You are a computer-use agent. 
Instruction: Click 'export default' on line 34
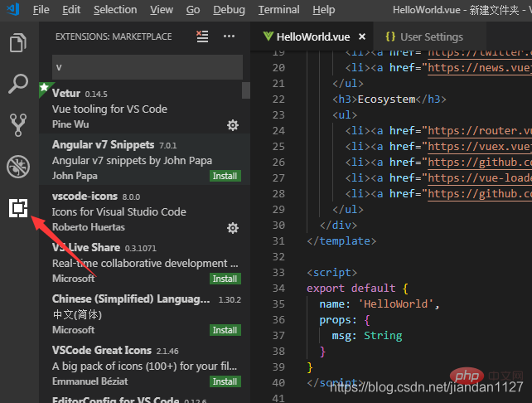pos(351,289)
